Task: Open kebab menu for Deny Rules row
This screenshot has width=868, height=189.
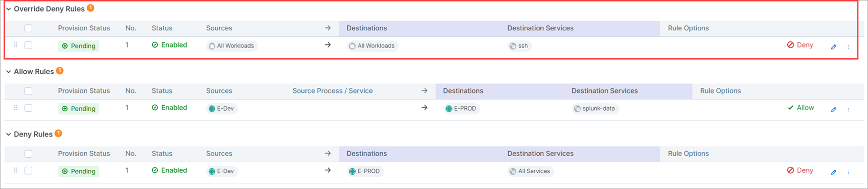Action: pos(849,172)
